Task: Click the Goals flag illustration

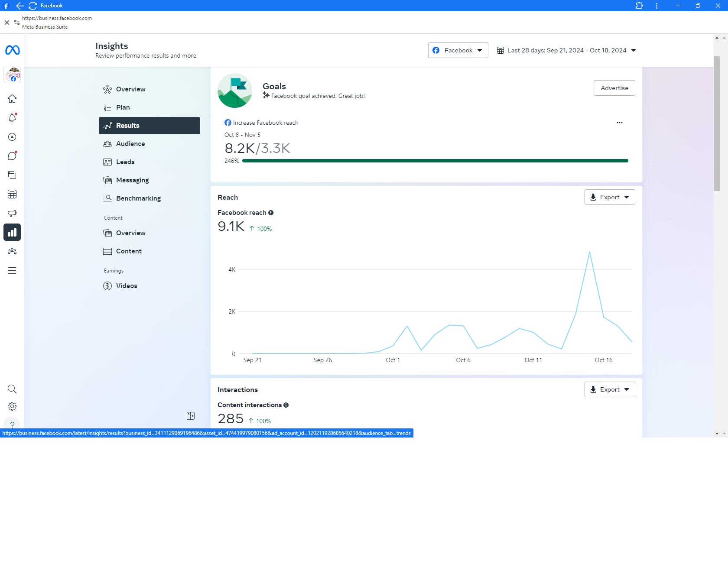Action: (235, 91)
